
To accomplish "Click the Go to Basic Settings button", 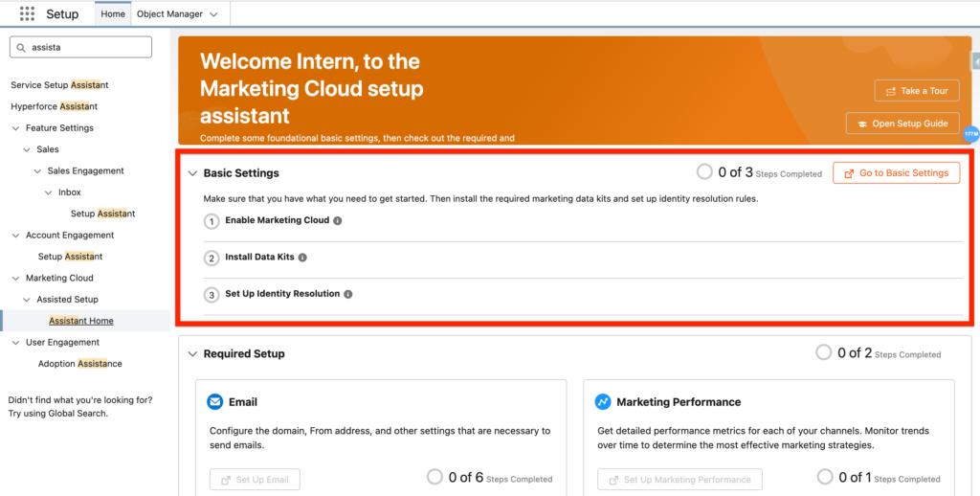I will point(896,172).
